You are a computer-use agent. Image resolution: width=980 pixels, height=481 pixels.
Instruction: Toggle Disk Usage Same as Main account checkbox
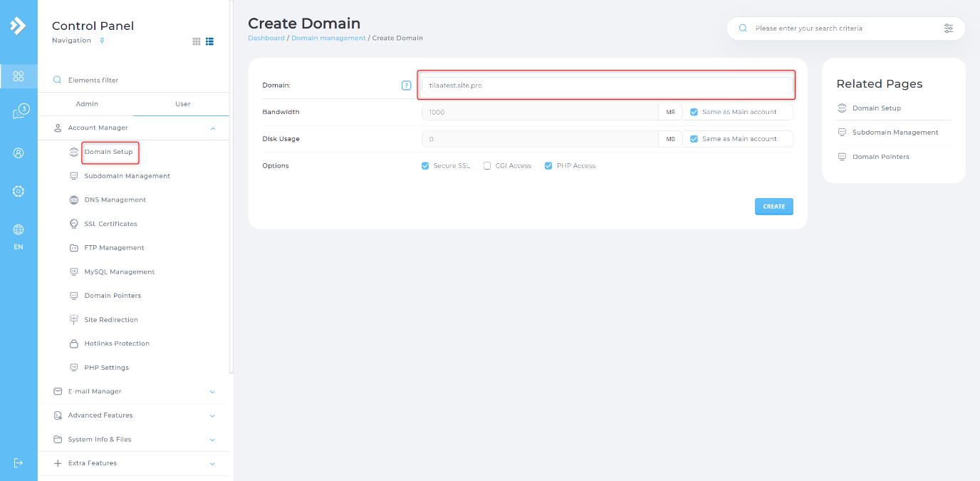click(x=694, y=139)
